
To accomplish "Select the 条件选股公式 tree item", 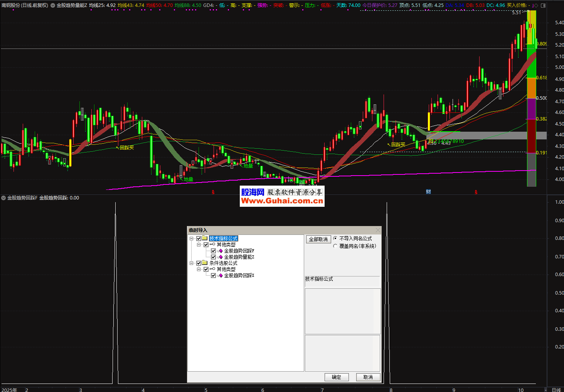I will click(x=223, y=263).
